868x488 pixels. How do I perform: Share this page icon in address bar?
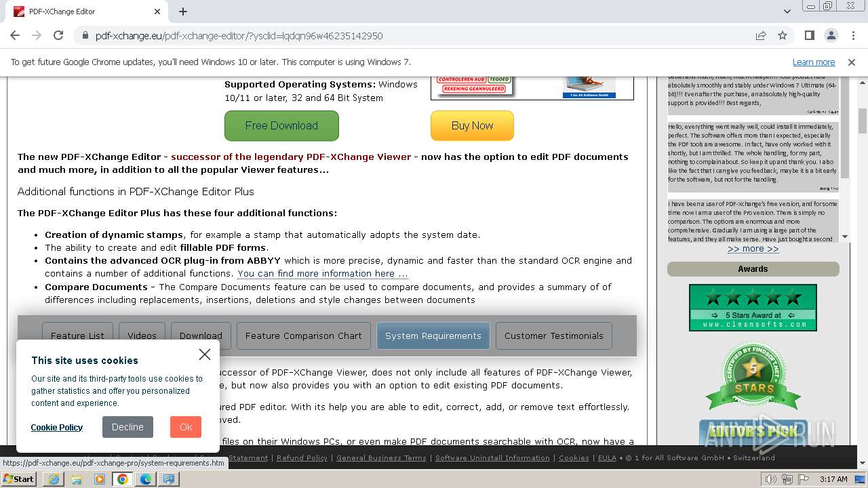761,35
